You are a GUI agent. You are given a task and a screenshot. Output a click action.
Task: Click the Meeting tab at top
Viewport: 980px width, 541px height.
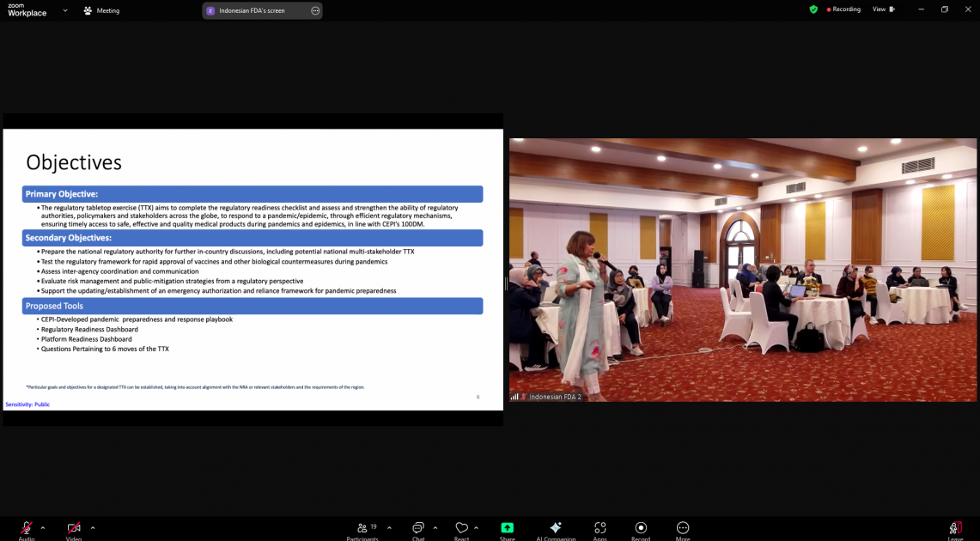pos(101,10)
